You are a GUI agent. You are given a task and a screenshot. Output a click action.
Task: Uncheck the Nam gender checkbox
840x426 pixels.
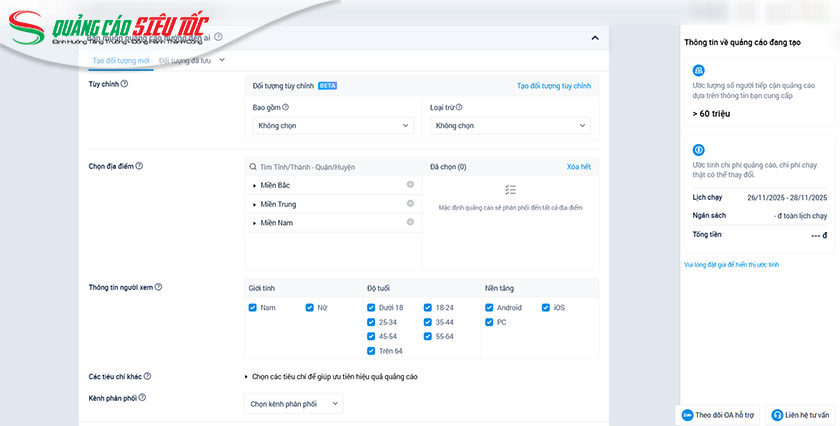click(253, 308)
